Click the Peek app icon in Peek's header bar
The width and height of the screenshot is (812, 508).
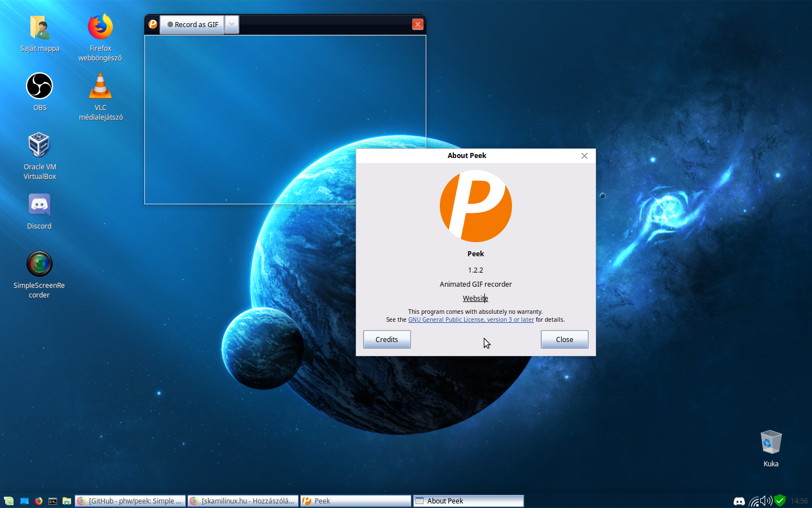click(x=153, y=24)
